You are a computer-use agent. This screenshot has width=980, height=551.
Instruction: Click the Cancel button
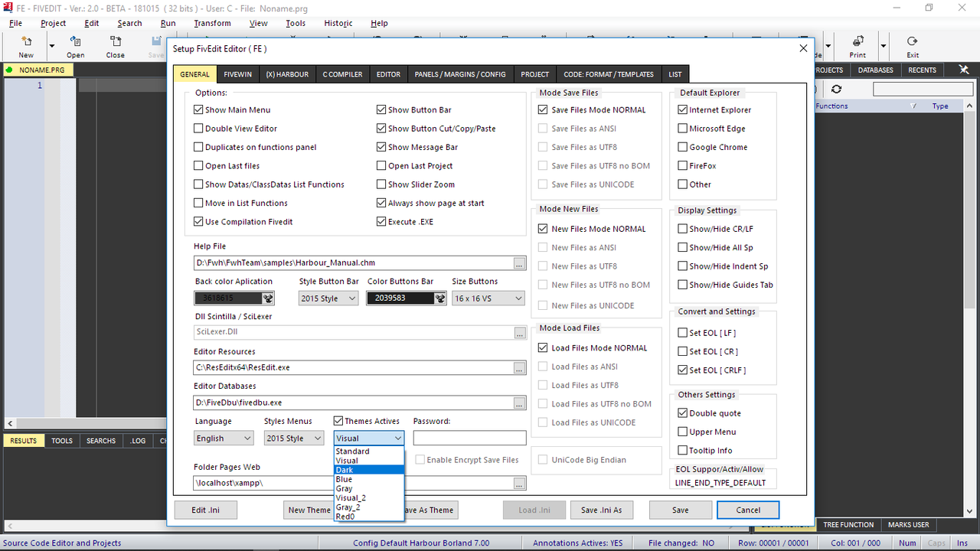(x=748, y=510)
